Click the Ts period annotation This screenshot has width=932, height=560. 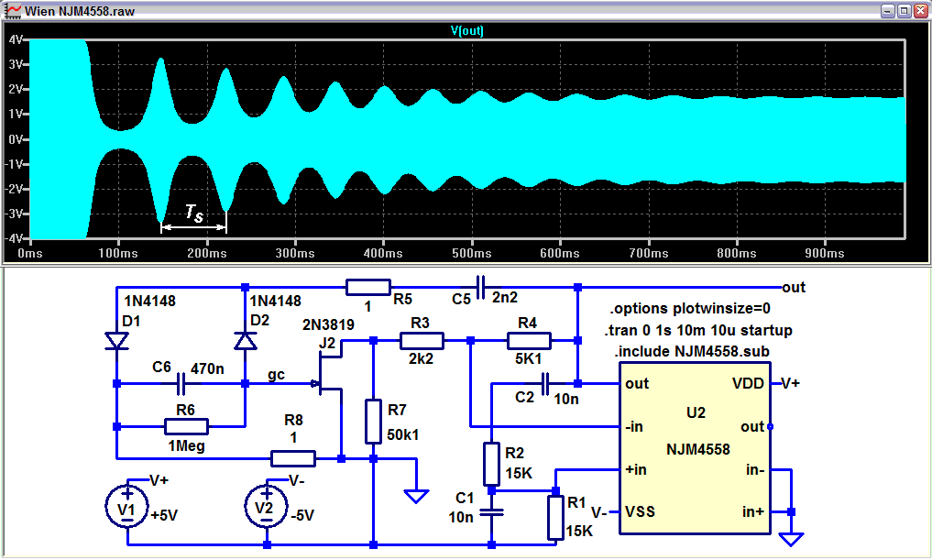pos(193,213)
